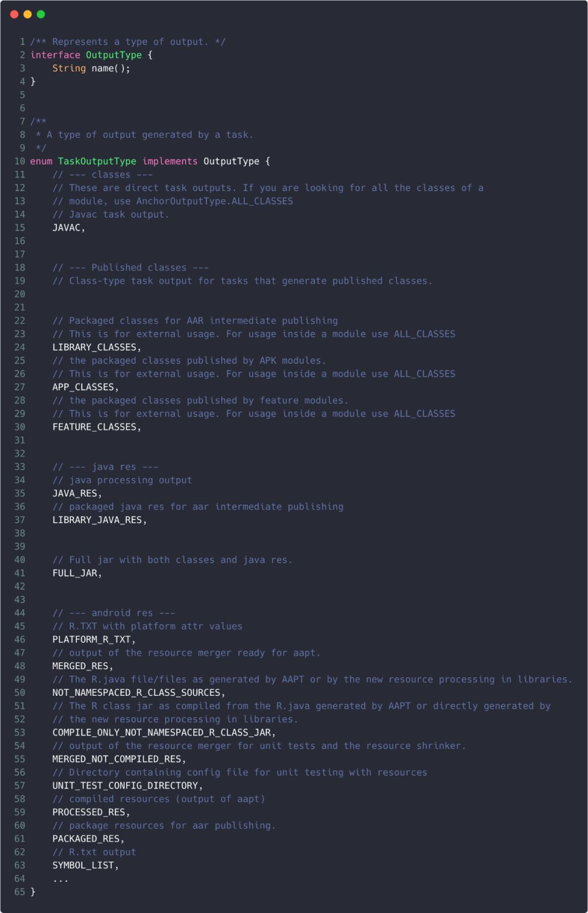Screen dimensions: 588x913
Task: Click the green maximize dot
Action: pos(41,14)
